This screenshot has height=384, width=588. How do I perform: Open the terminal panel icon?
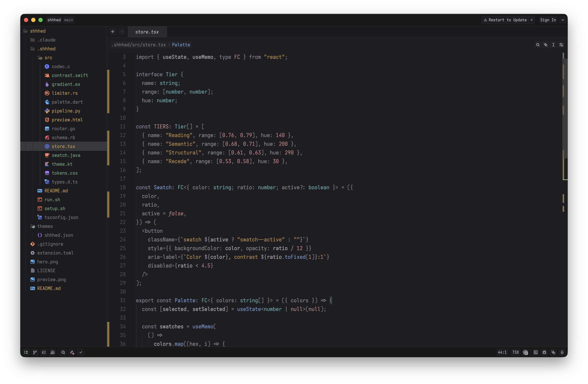coord(536,352)
